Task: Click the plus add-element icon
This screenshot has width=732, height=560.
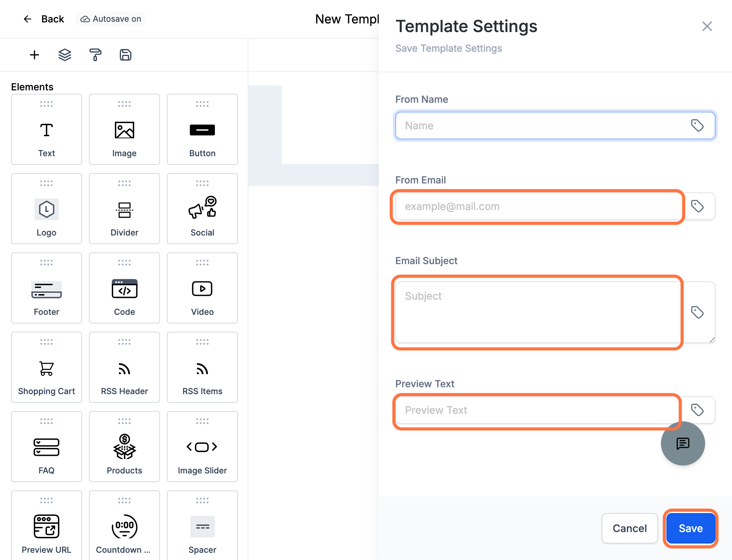Action: [34, 55]
